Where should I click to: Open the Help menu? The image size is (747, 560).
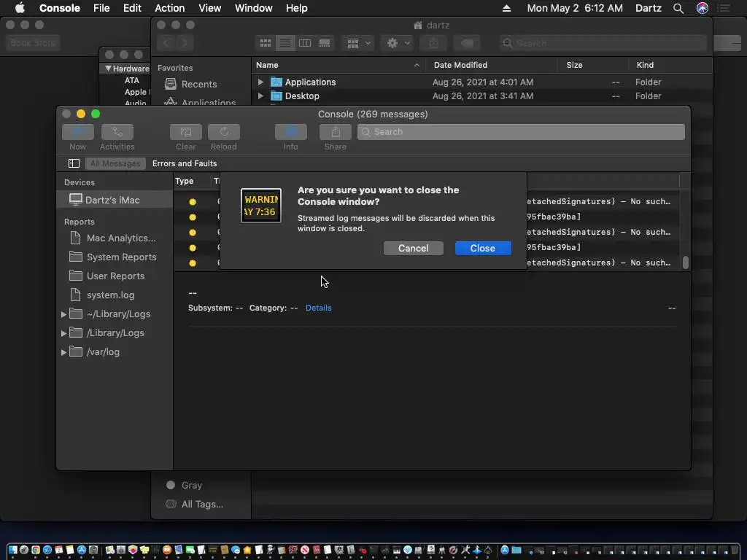tap(296, 8)
